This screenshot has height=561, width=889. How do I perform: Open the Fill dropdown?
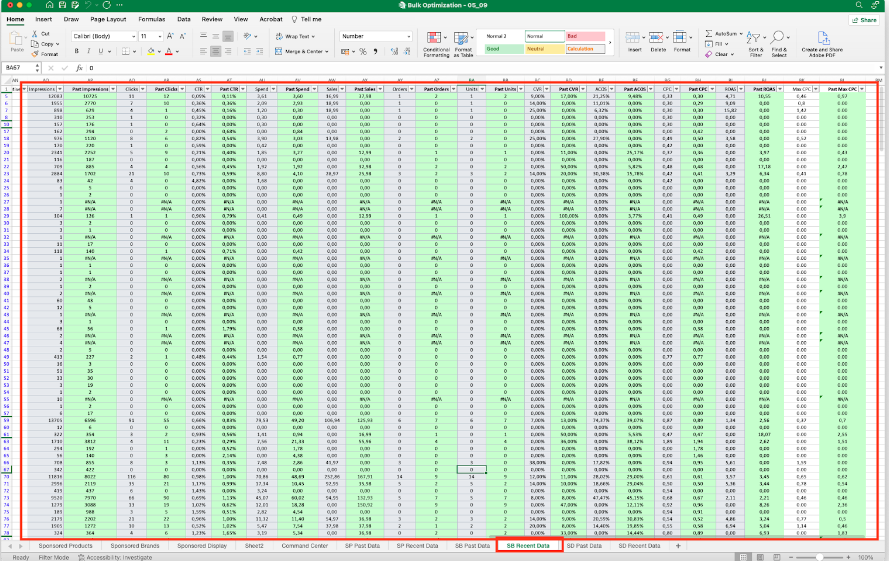tap(719, 44)
